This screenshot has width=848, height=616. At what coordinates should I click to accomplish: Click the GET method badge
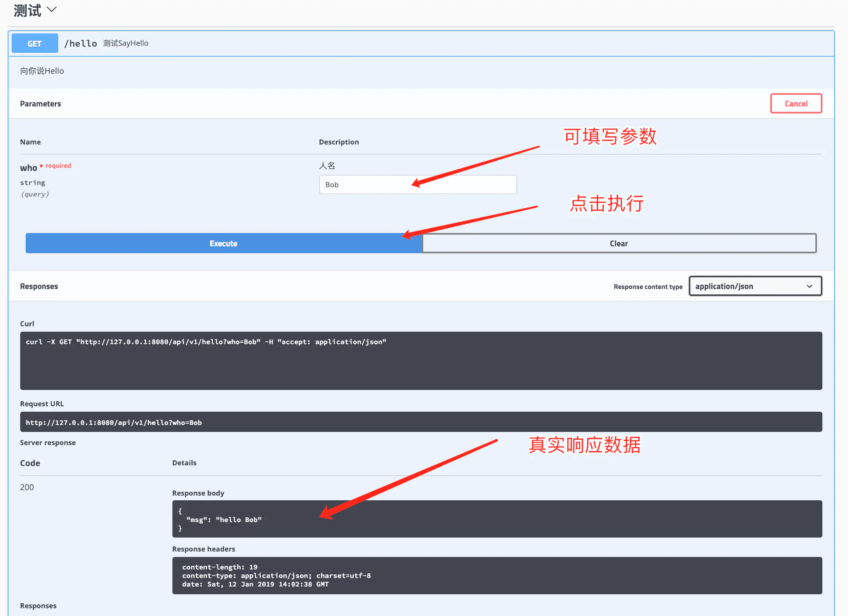click(x=35, y=44)
